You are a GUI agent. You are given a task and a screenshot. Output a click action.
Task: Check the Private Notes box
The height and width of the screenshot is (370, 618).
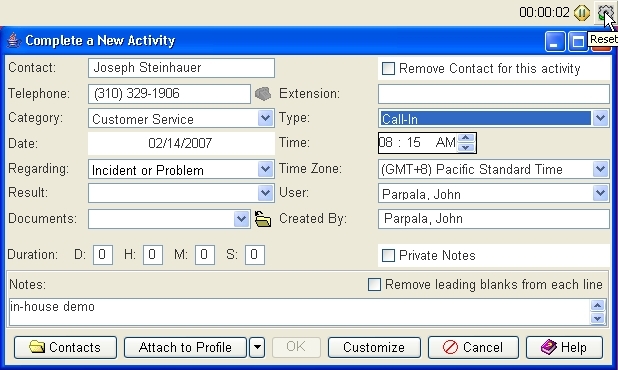click(388, 255)
